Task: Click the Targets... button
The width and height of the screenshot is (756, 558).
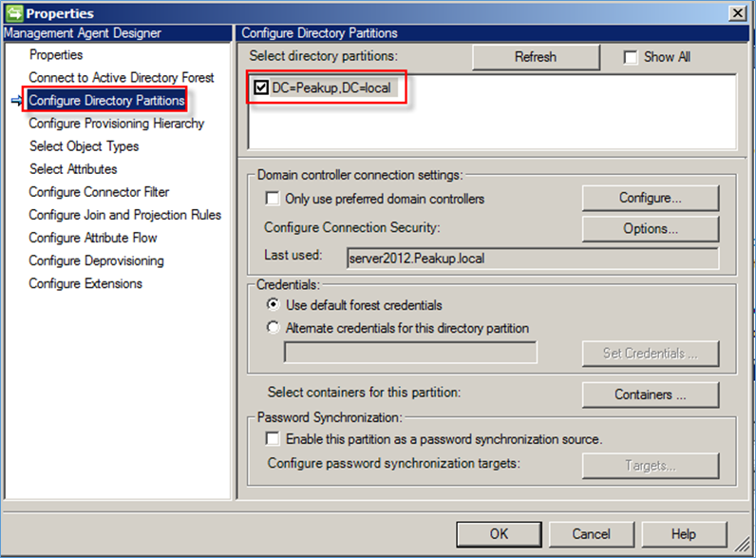Action: (x=650, y=466)
